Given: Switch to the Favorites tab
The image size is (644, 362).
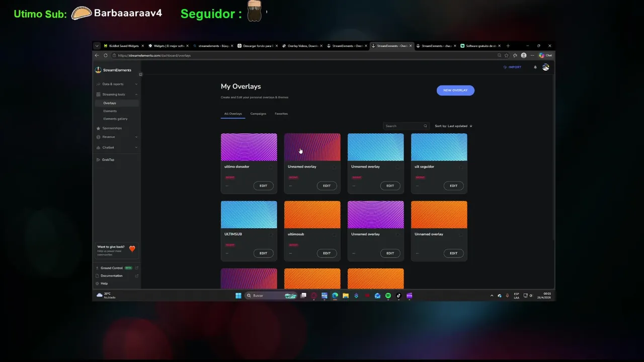Looking at the screenshot, I should [281, 114].
